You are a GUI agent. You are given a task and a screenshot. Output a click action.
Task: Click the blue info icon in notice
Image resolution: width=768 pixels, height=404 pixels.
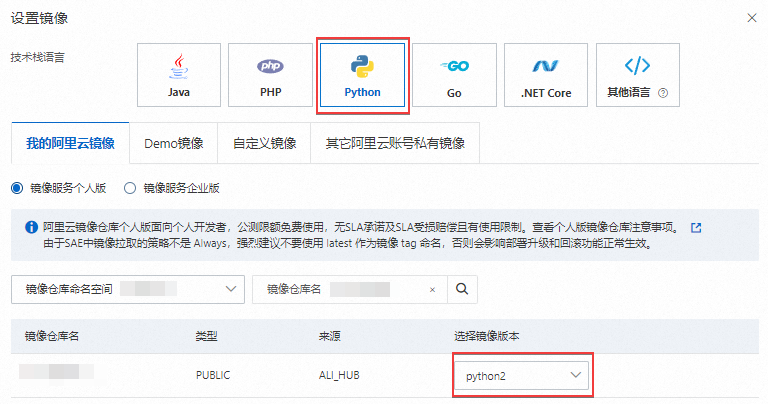tap(31, 227)
